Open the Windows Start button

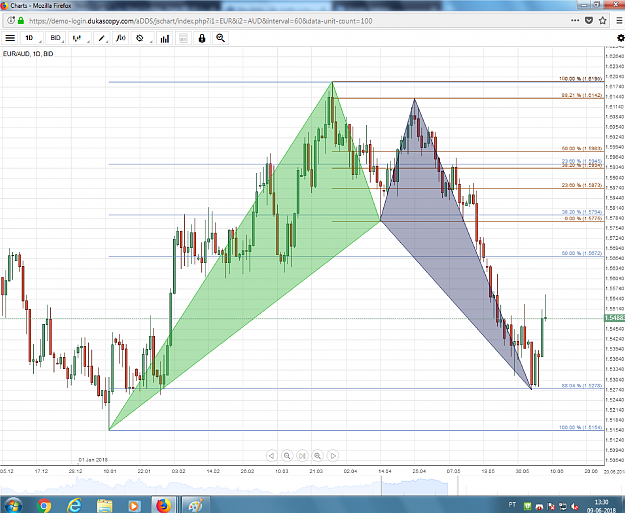(x=13, y=505)
